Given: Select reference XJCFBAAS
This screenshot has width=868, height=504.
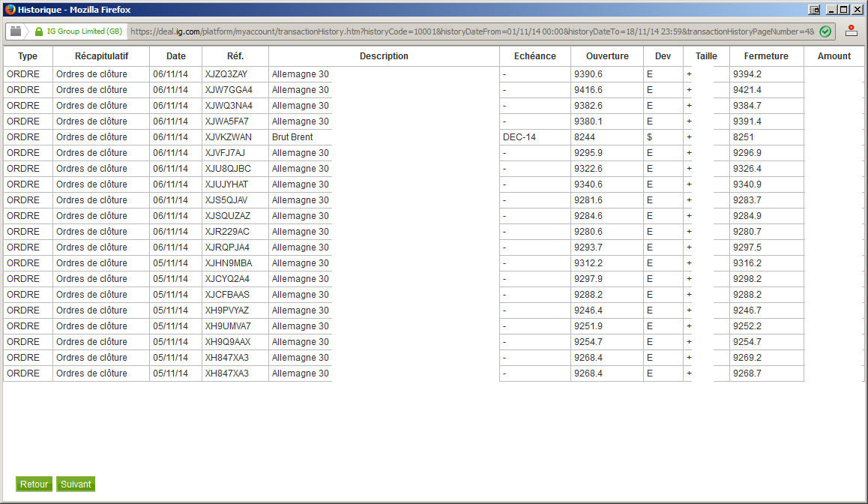Looking at the screenshot, I should [x=227, y=295].
